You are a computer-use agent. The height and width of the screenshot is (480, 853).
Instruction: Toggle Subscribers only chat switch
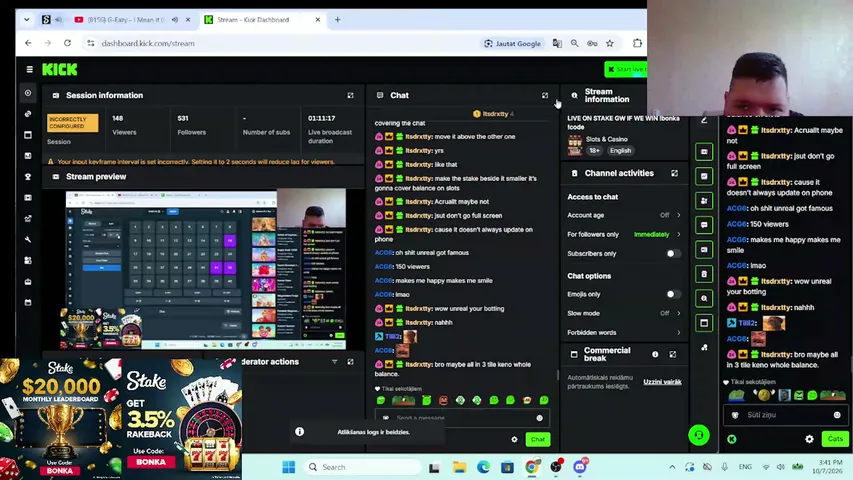click(673, 254)
